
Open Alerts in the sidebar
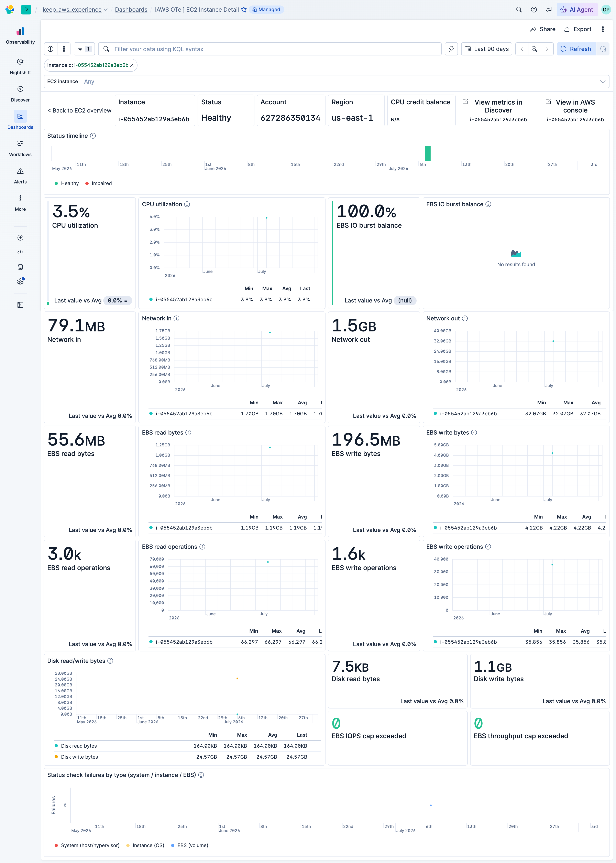pyautogui.click(x=20, y=175)
